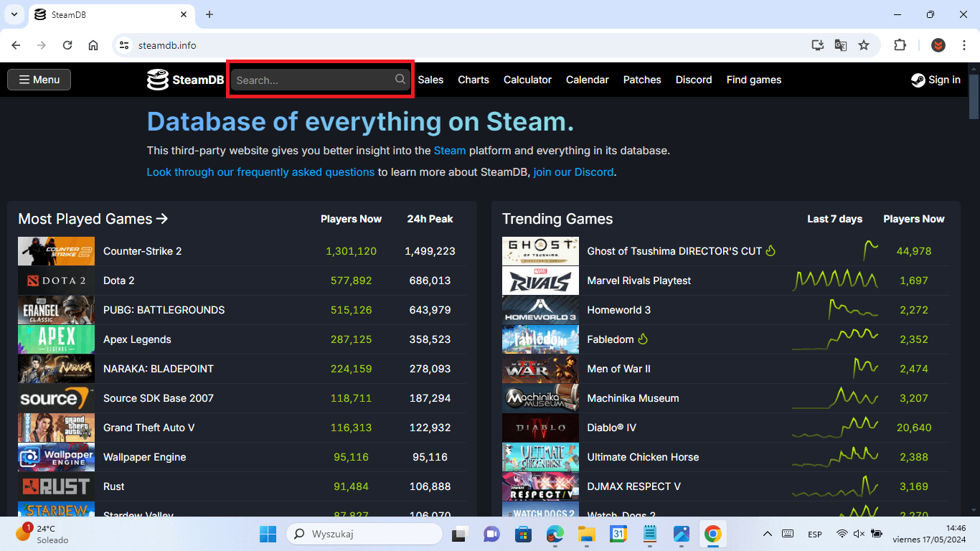Click the translate page icon
Screen dimensions: 980x551
click(x=841, y=45)
